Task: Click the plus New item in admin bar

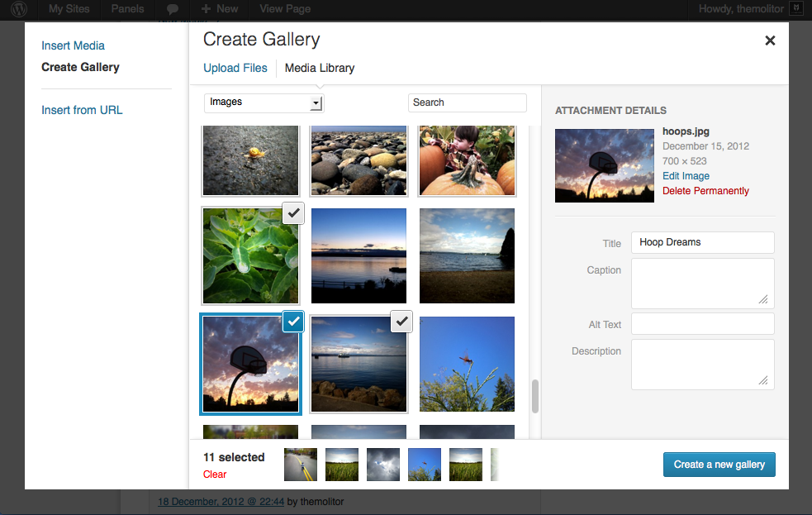Action: point(220,9)
